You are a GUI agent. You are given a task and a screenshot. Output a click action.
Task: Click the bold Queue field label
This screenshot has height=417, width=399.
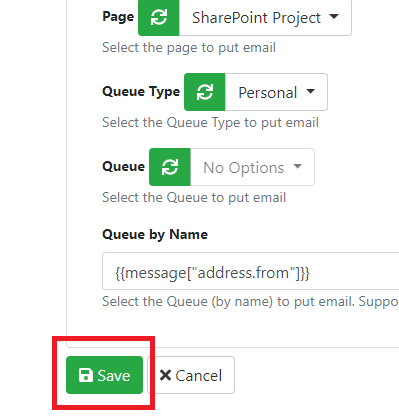[124, 166]
